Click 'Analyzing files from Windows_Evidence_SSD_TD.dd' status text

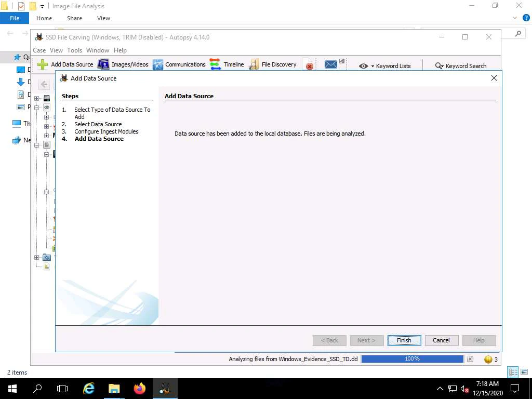pyautogui.click(x=293, y=359)
